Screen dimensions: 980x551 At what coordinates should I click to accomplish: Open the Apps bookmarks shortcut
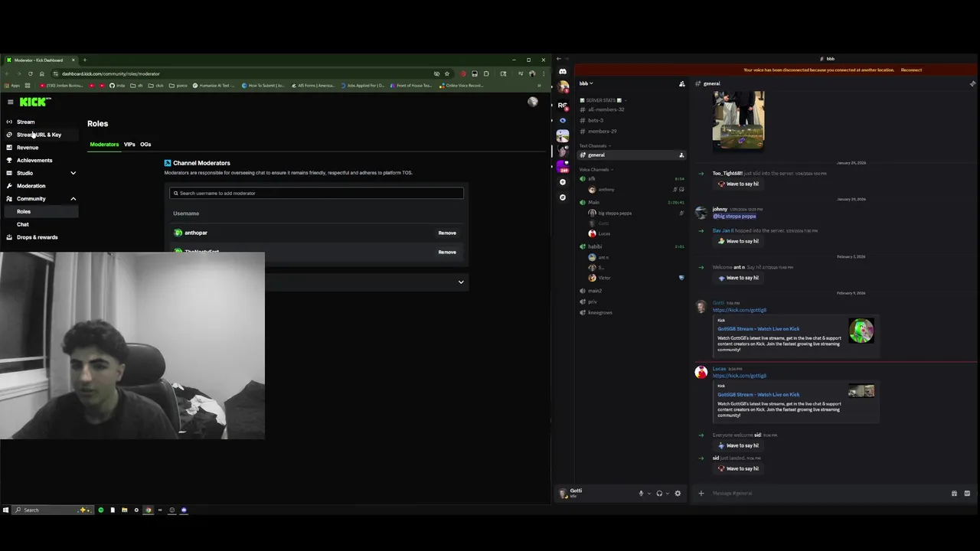pos(12,86)
